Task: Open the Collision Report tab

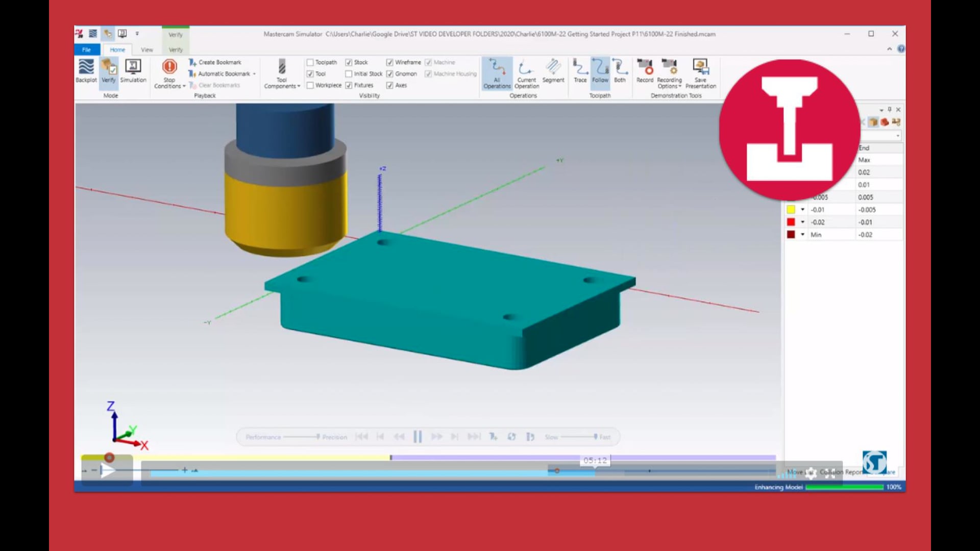Action: [841, 472]
